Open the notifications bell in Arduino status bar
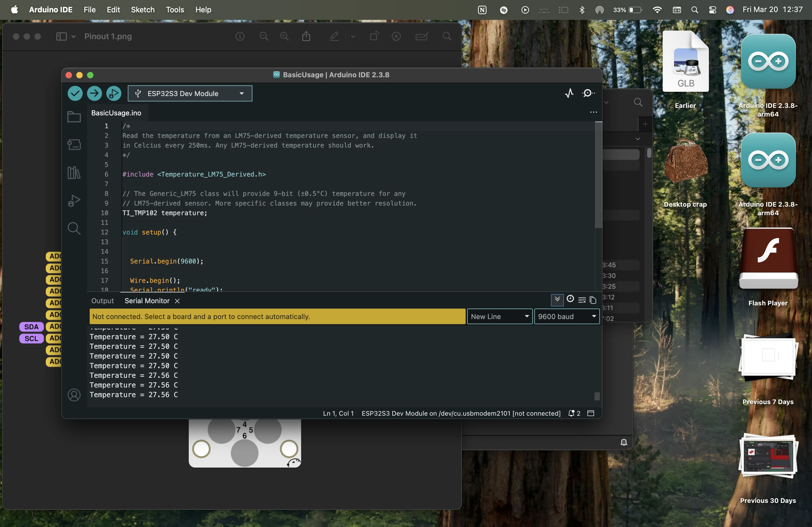Viewport: 812px width, 527px height. 574,413
